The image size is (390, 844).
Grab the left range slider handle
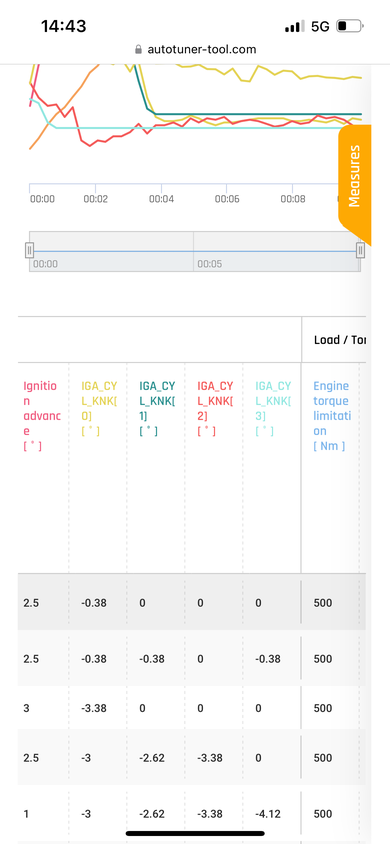(x=30, y=250)
